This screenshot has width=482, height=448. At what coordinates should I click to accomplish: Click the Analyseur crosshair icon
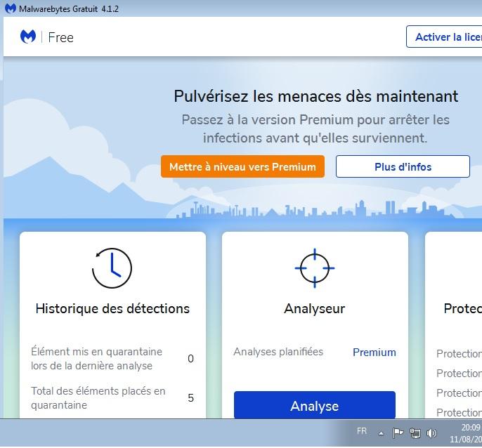[315, 268]
